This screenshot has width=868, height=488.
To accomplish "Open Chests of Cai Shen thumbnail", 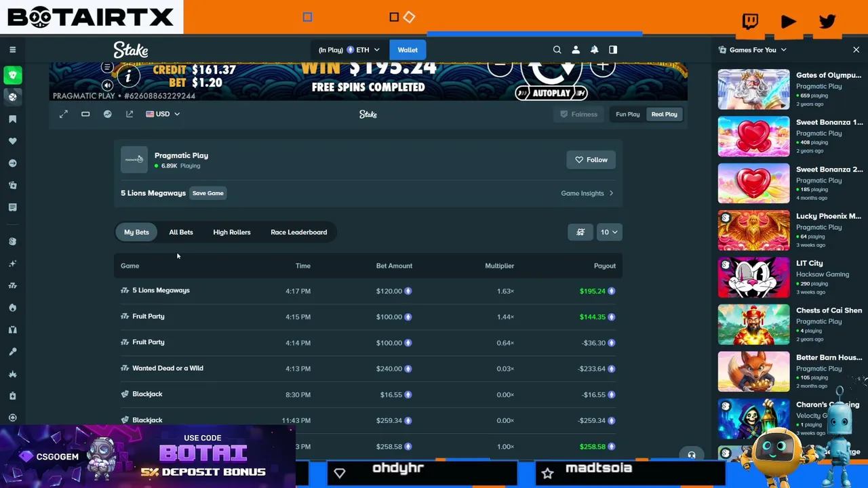I will point(753,325).
